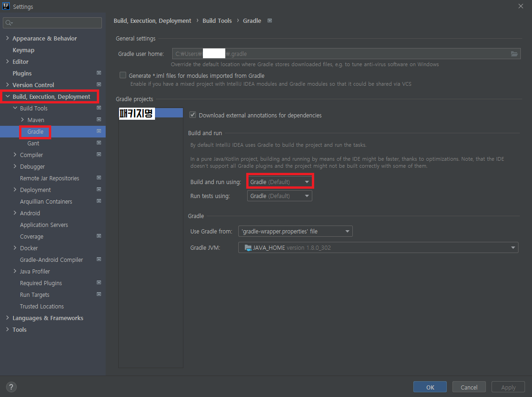The image size is (532, 397).
Task: Click the project settings icon beside Version Control
Action: [99, 84]
